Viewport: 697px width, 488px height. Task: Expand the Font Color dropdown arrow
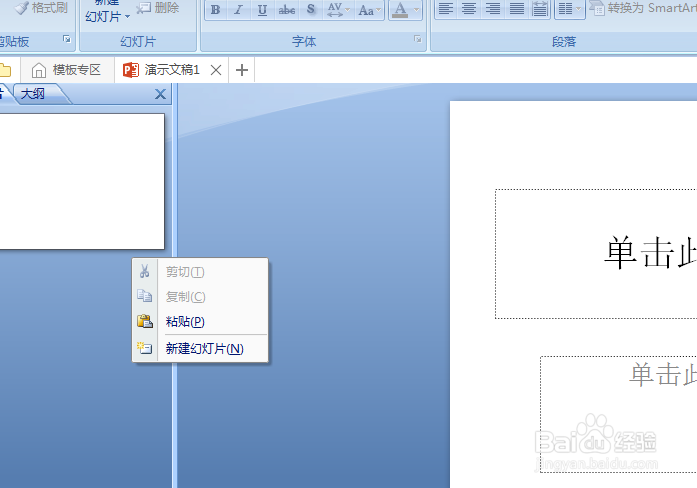(417, 9)
